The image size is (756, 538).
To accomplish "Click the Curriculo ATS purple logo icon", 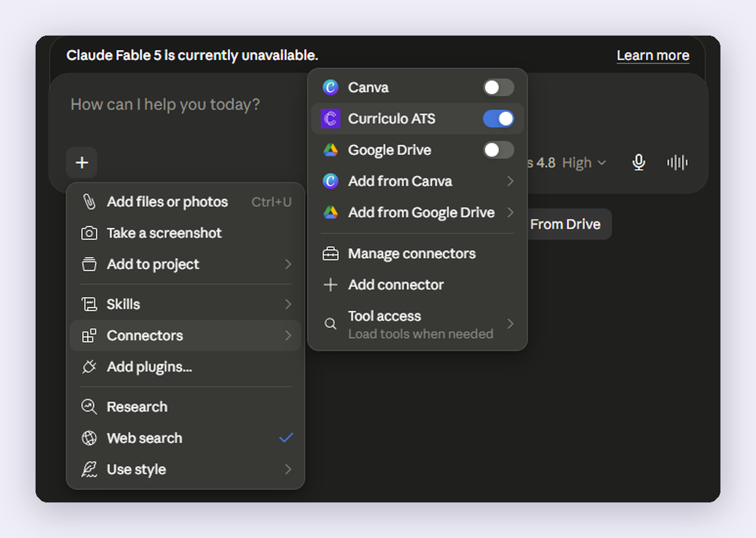I will (x=331, y=119).
